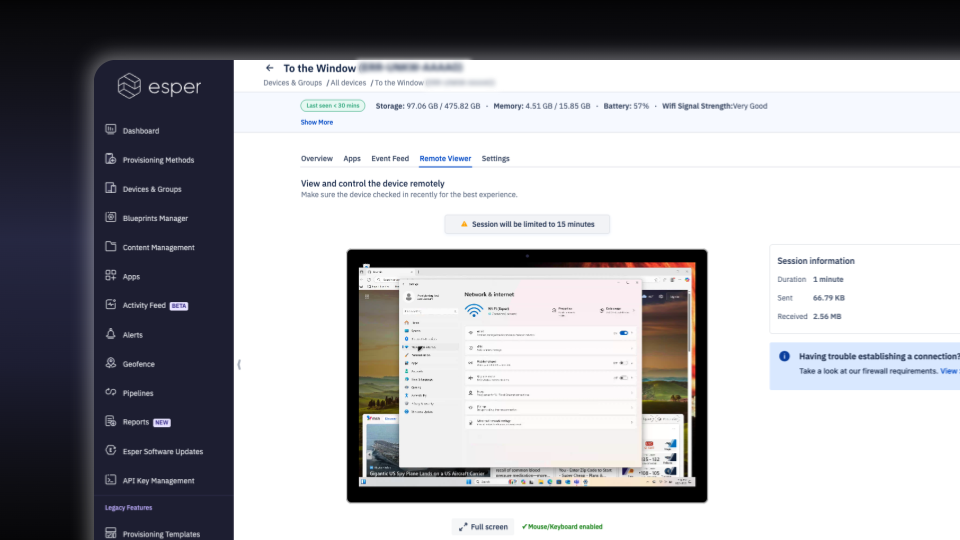This screenshot has height=540, width=960.
Task: Click the Geofence icon
Action: click(x=111, y=363)
